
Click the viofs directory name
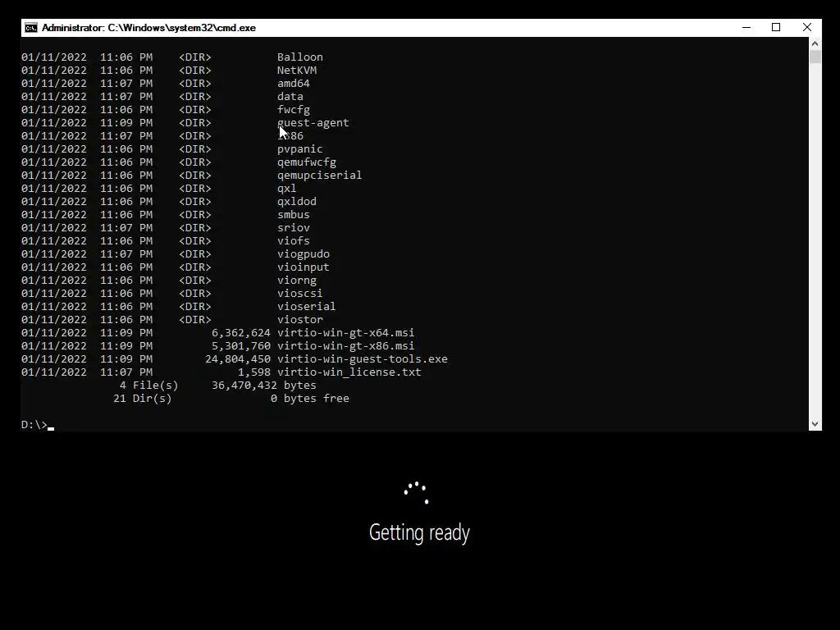click(294, 240)
